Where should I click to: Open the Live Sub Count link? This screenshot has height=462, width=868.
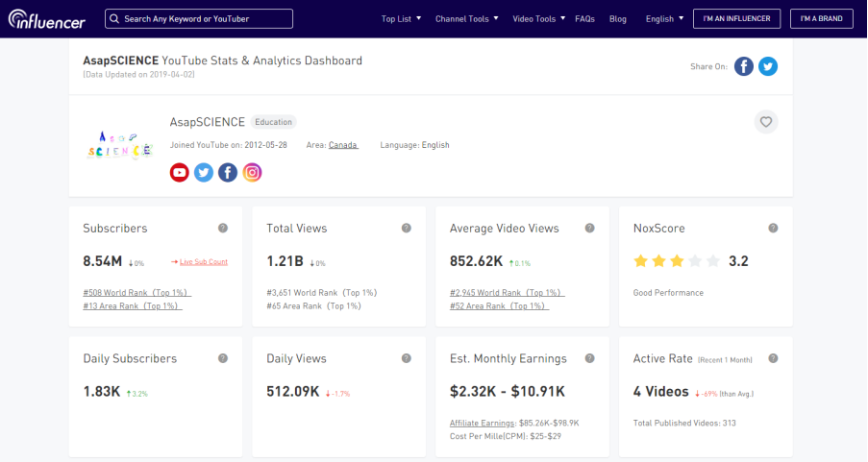(203, 261)
